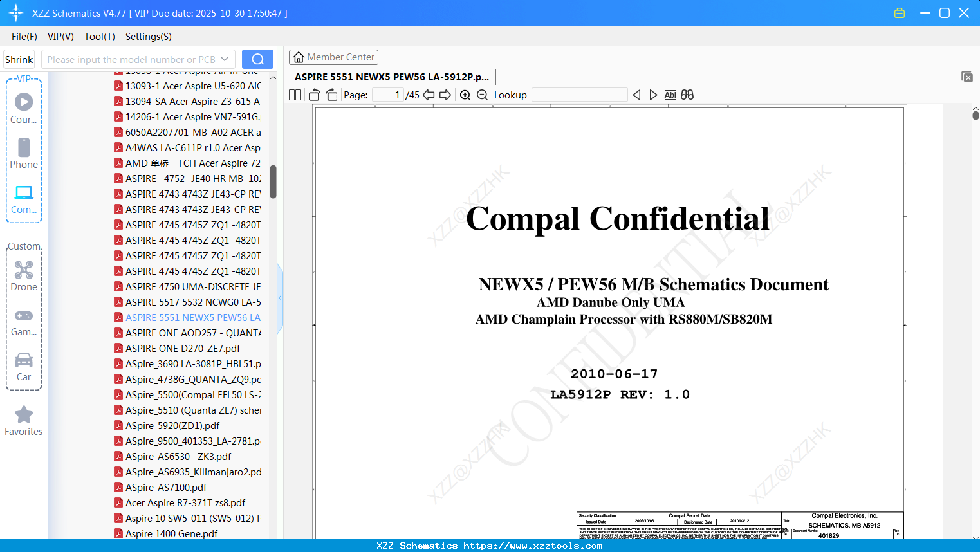Click the Lookup search field
Image resolution: width=980 pixels, height=552 pixels.
[x=580, y=95]
